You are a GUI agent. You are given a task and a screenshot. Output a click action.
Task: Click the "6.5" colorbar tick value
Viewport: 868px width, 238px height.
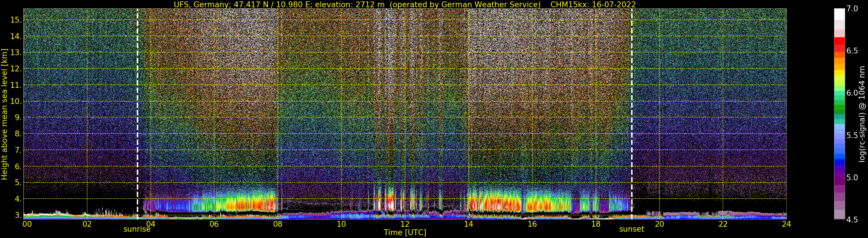click(x=852, y=51)
